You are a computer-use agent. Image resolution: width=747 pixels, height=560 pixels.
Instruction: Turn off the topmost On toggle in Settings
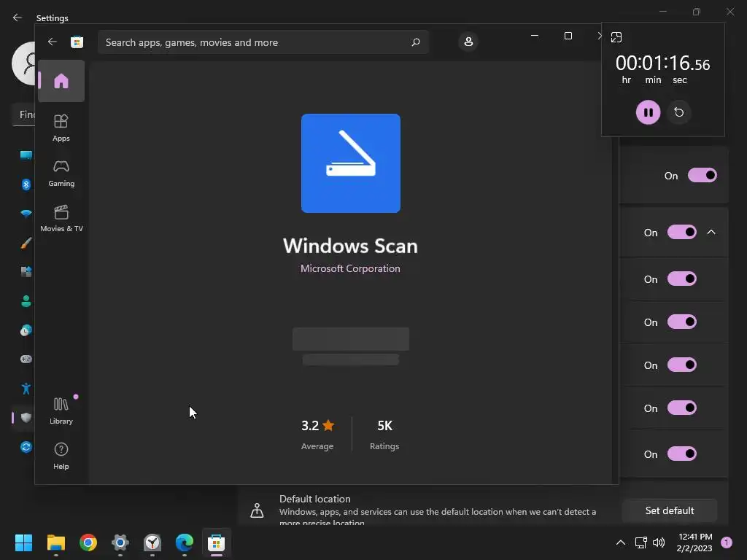coord(703,175)
